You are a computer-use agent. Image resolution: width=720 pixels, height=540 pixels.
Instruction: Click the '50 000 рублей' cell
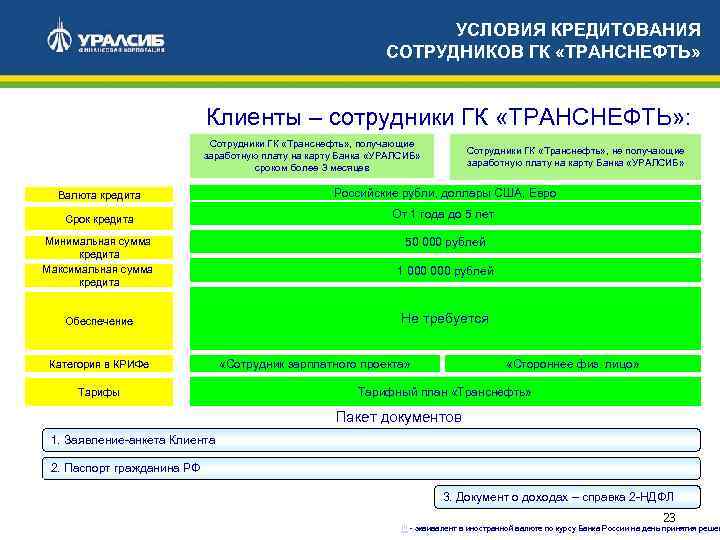(445, 242)
